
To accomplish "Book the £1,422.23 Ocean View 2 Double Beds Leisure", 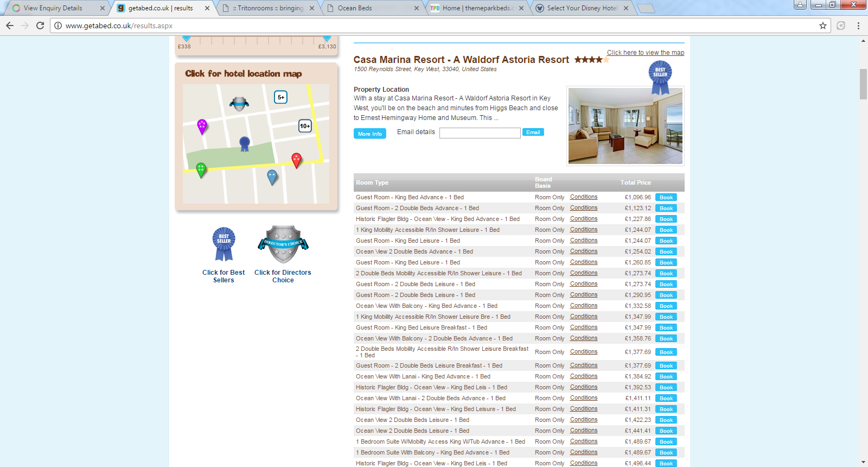I will click(666, 420).
